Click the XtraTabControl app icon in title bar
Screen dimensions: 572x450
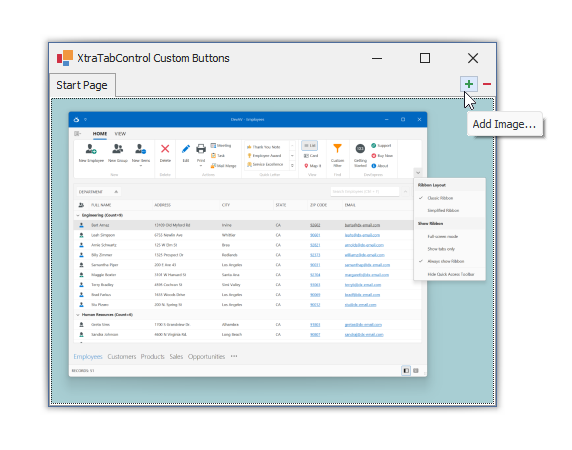coord(65,58)
